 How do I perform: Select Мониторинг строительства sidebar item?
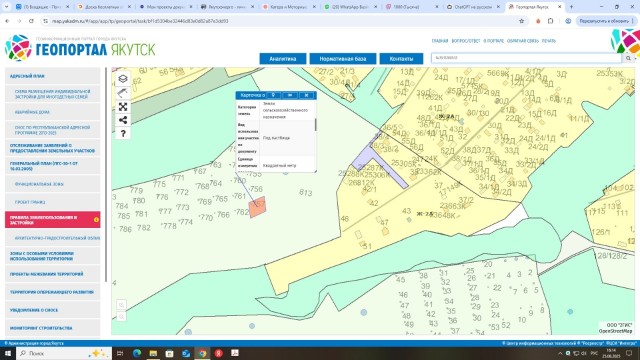52,328
